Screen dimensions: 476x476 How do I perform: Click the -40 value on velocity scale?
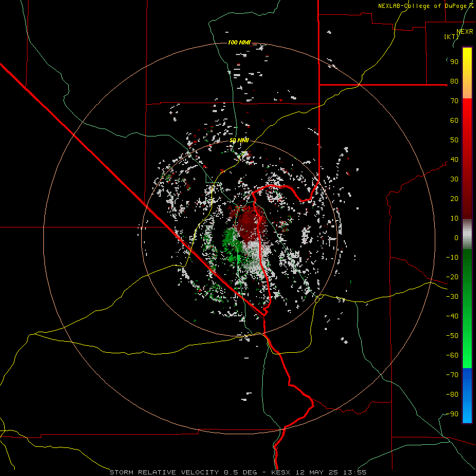click(452, 316)
